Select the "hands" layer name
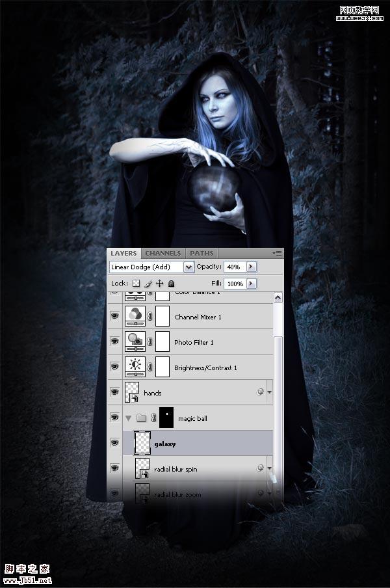Image resolution: width=390 pixels, height=588 pixels. tap(153, 393)
